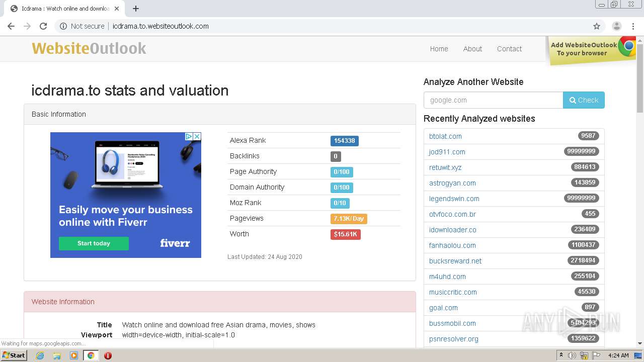This screenshot has height=362, width=644.
Task: Click the browser forward arrow
Action: click(x=27, y=26)
